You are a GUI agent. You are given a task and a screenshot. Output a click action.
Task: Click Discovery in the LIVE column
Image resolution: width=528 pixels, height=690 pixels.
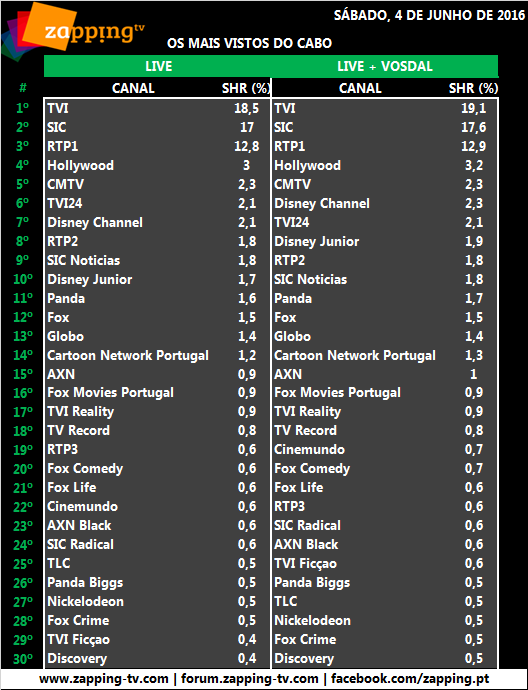(77, 659)
